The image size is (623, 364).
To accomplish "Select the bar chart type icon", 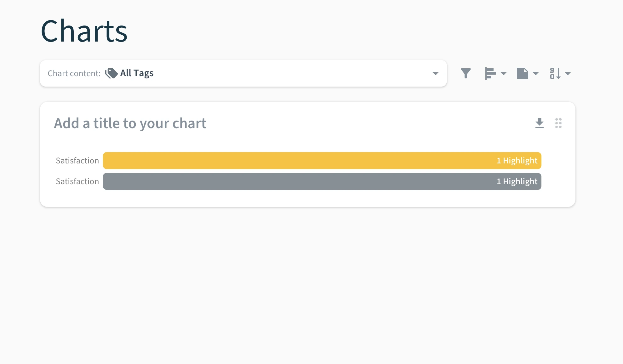I will pyautogui.click(x=490, y=73).
